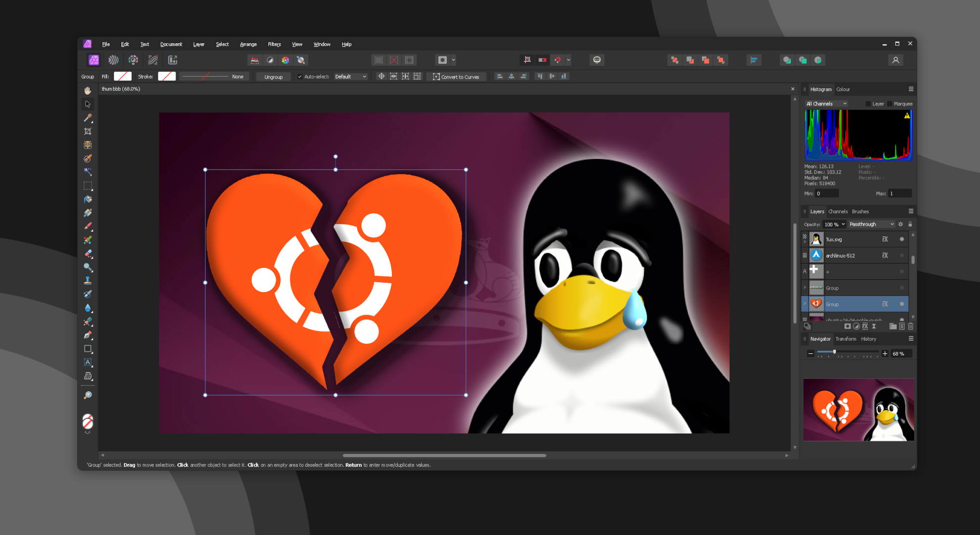
Task: Apply Auto Levels from toolbar
Action: [x=255, y=60]
